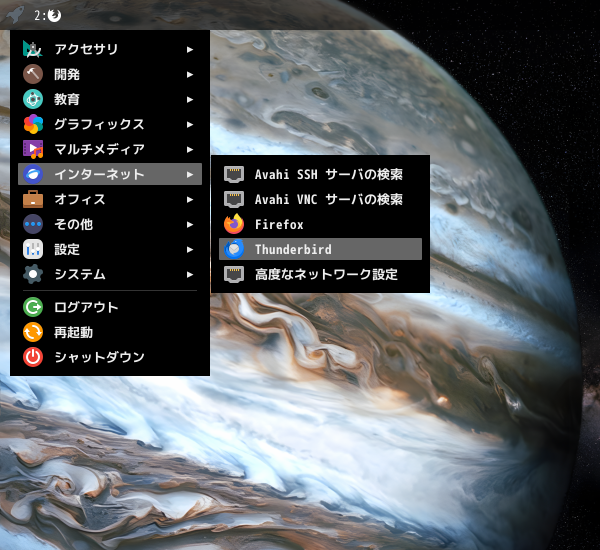Click the Thunderbird icon in submenu
Viewport: 600px width, 550px height.
point(234,249)
